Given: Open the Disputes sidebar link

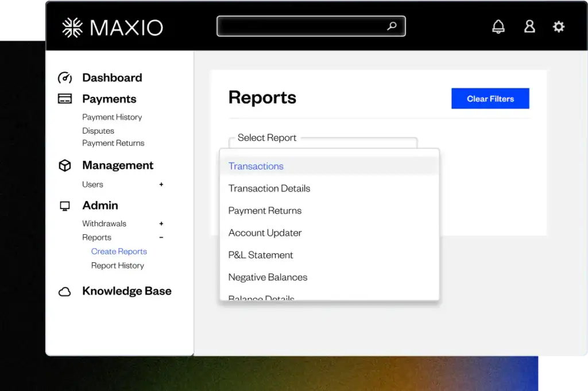Looking at the screenshot, I should point(98,131).
